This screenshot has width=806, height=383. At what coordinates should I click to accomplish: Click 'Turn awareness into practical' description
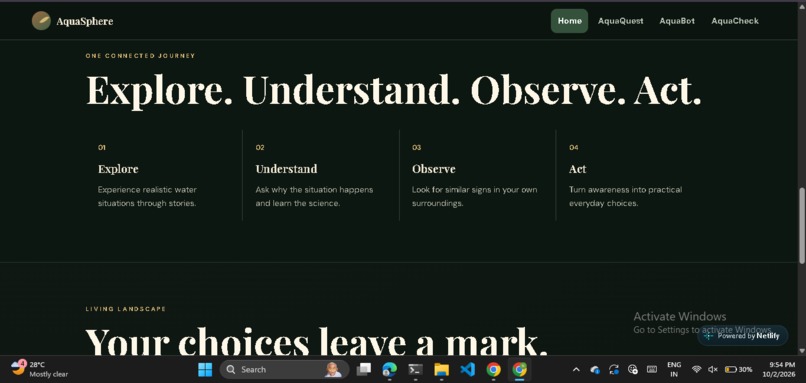(x=626, y=196)
